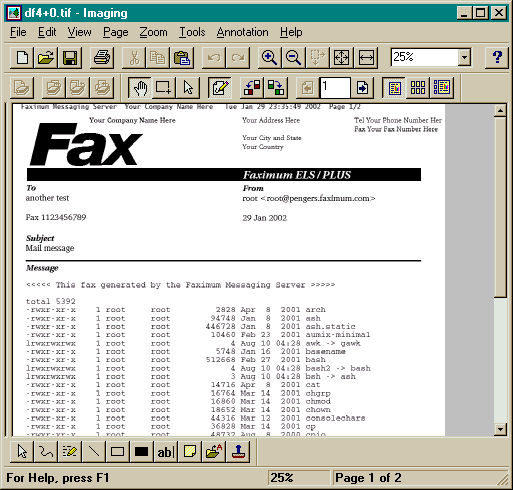The height and width of the screenshot is (490, 513).
Task: Open the View menu
Action: click(x=79, y=32)
